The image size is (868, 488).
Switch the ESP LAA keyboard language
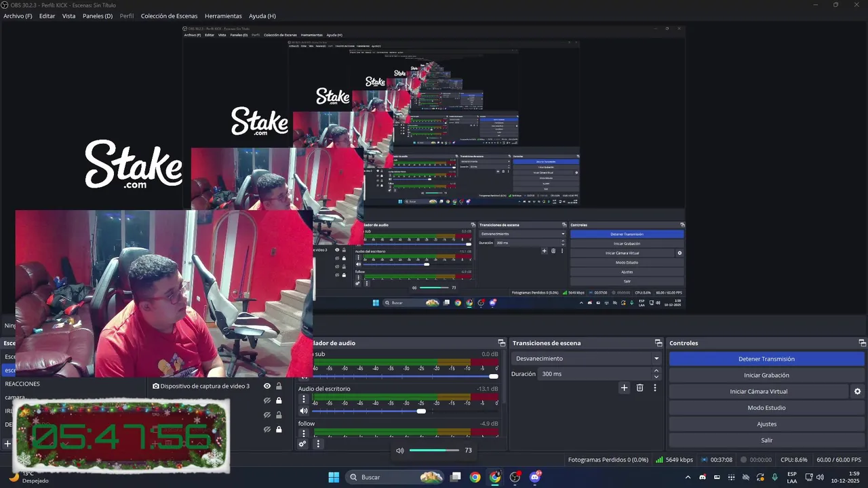(792, 477)
